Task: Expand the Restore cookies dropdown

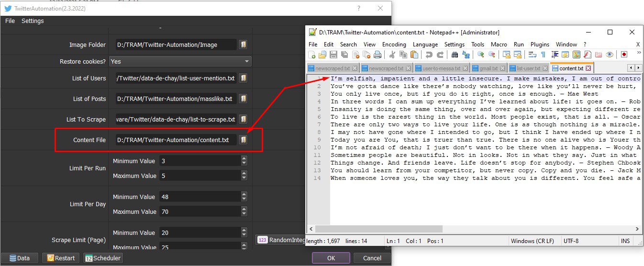Action: coord(247,61)
